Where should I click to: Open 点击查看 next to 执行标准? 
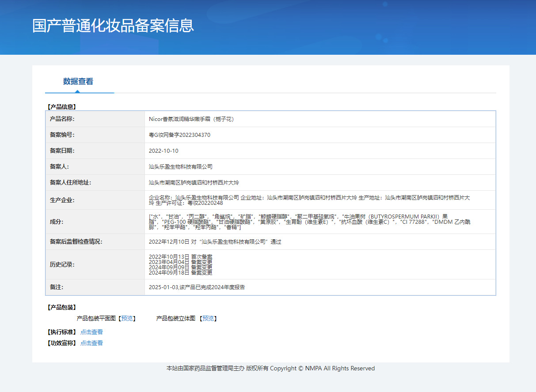(91, 332)
